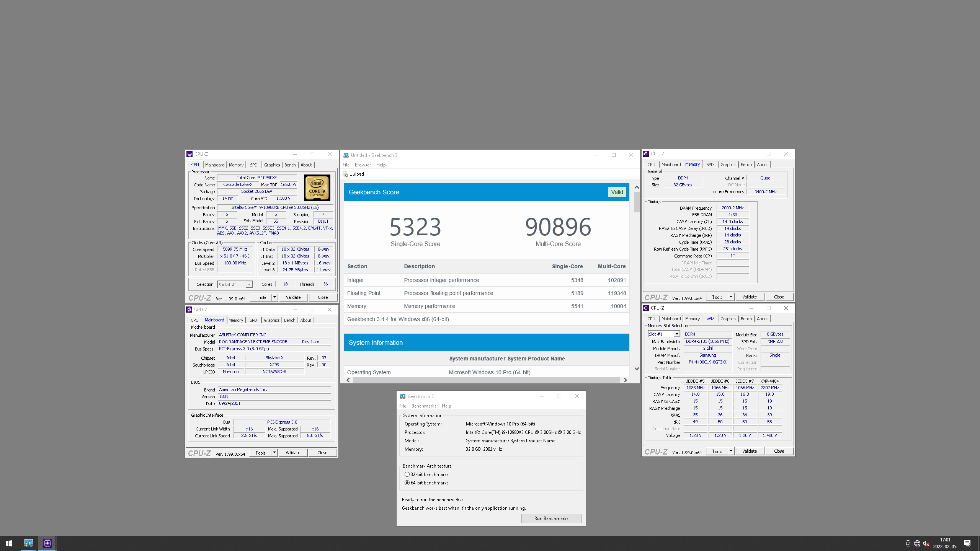Screen dimensions: 980x551
Task: Click the Core Speed value 5099.75 MHz
Action: coord(235,249)
